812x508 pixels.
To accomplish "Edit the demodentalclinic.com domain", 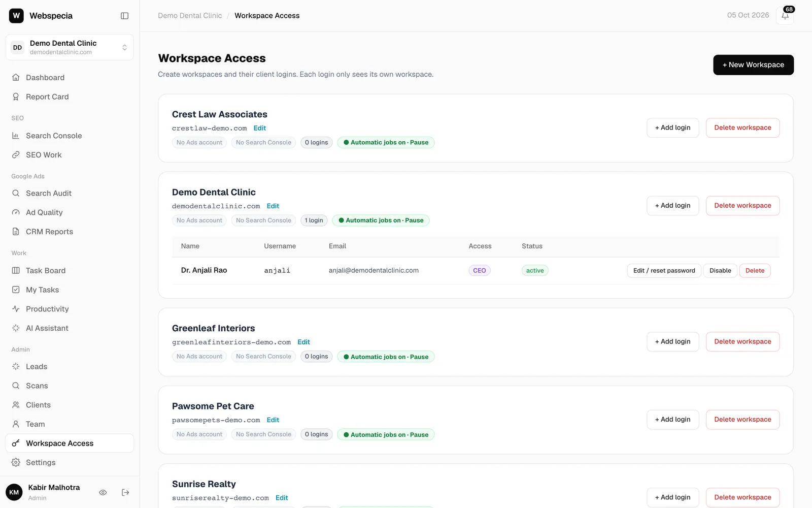I will click(x=273, y=206).
